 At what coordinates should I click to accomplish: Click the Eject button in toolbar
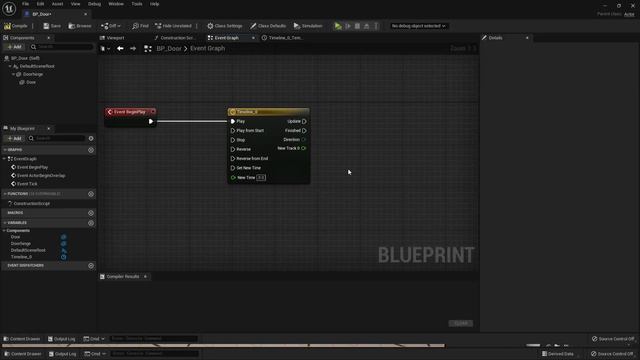pyautogui.click(x=367, y=26)
